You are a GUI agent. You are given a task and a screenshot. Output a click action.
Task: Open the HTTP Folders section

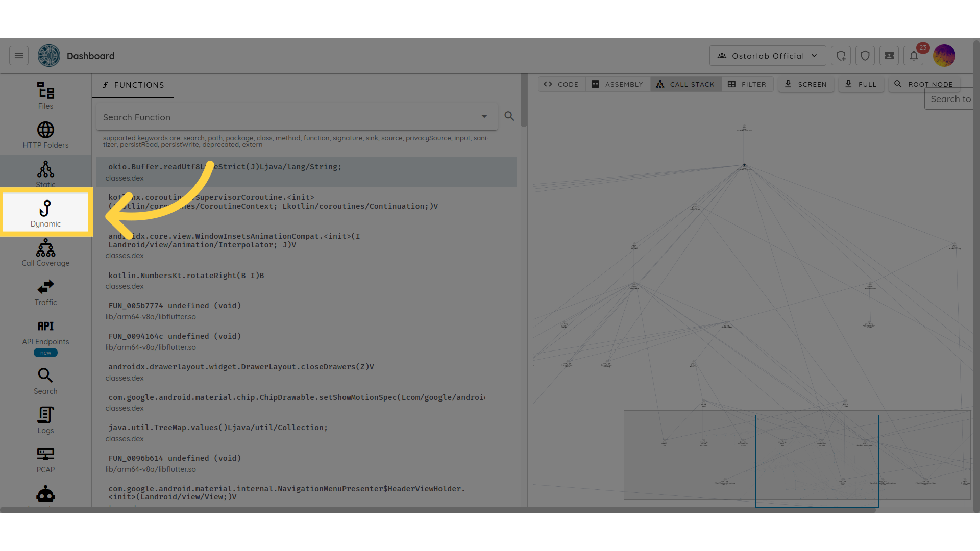click(x=45, y=135)
